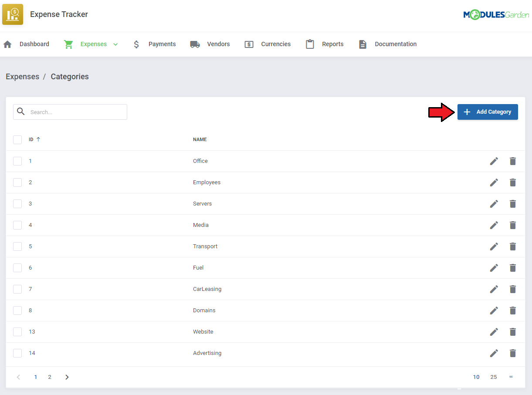Delete the Fuel category via trash icon
Viewport: 532px width, 395px height.
click(x=513, y=268)
